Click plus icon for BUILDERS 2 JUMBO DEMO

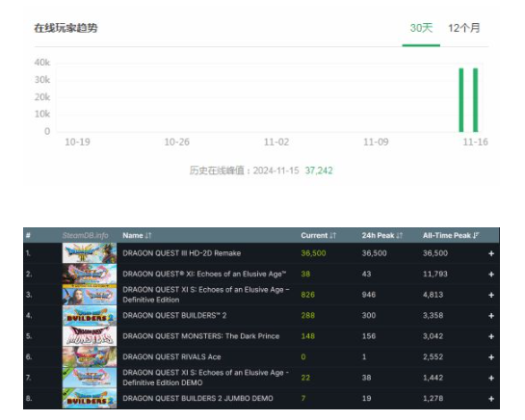click(x=491, y=399)
